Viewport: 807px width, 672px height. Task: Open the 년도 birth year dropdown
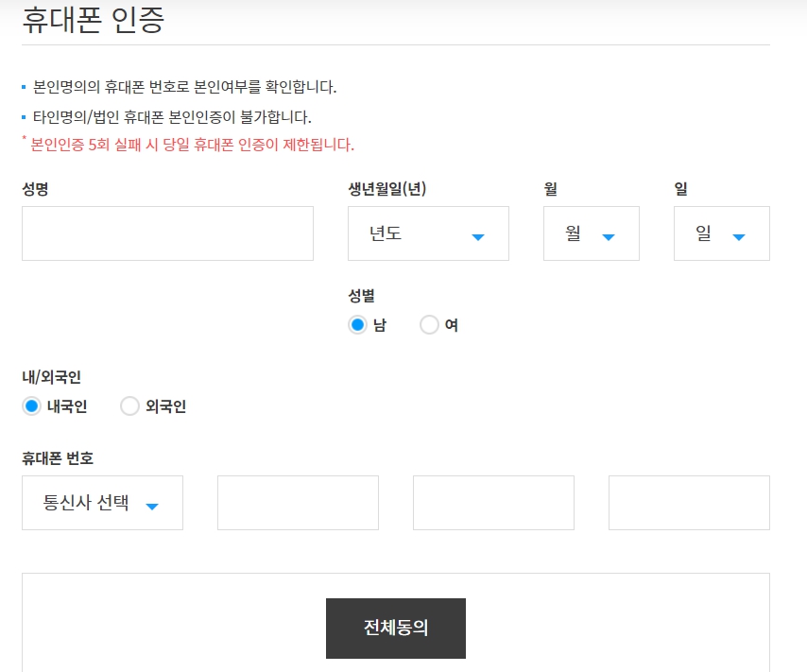click(x=427, y=233)
